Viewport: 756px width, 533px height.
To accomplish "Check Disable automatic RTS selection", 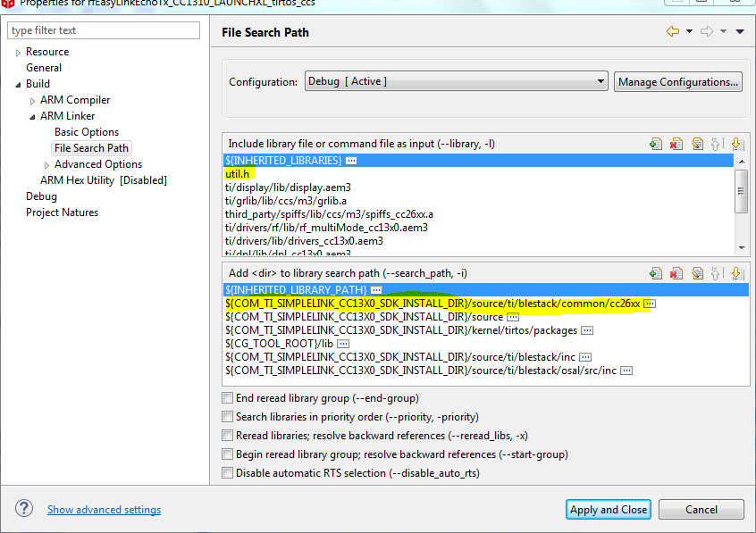I will click(x=228, y=473).
